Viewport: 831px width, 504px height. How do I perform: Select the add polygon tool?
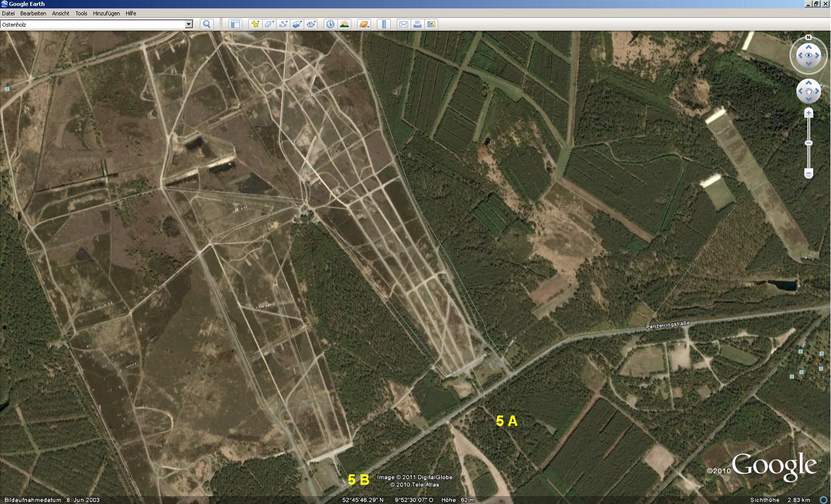click(269, 24)
